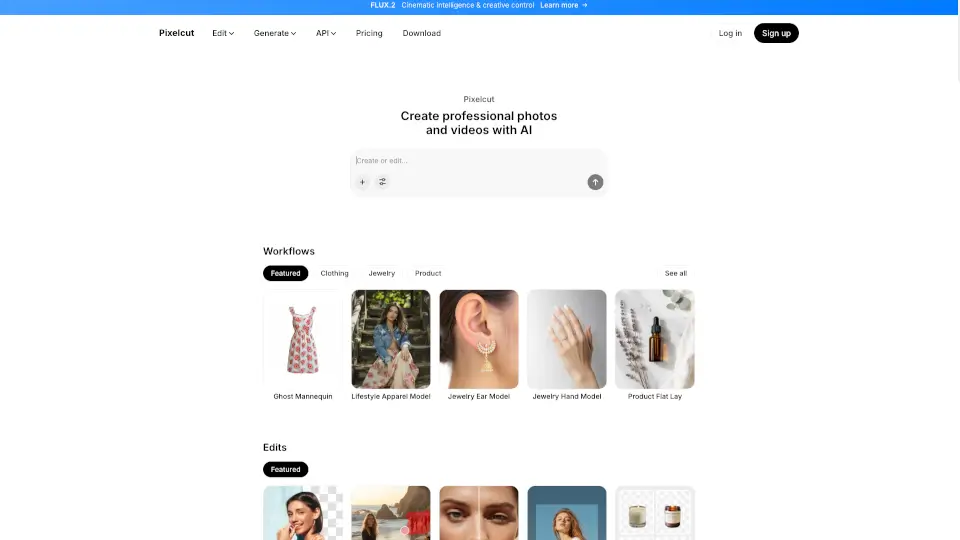Click See all workflows
Screen dimensions: 960x540
click(x=676, y=273)
